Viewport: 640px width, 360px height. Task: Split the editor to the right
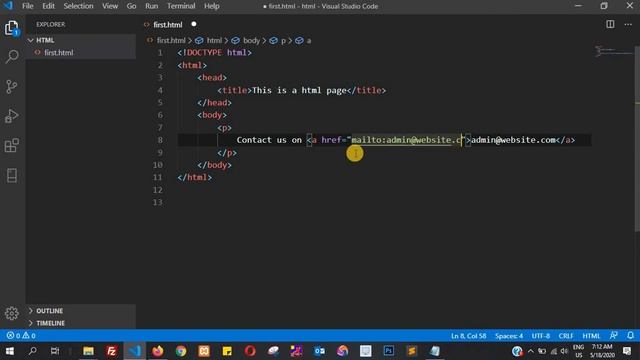pyautogui.click(x=610, y=24)
